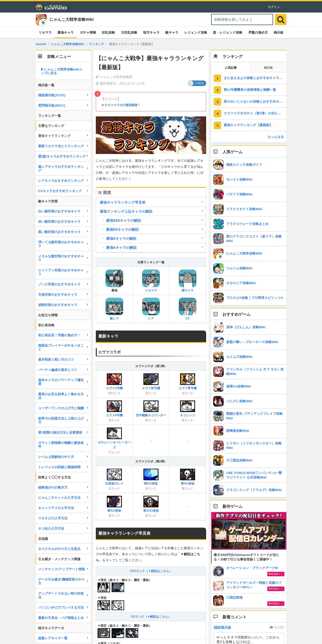The image size is (322, 644).
Task: Open the 最強キャラランキング banner image
Action: tap(151, 135)
